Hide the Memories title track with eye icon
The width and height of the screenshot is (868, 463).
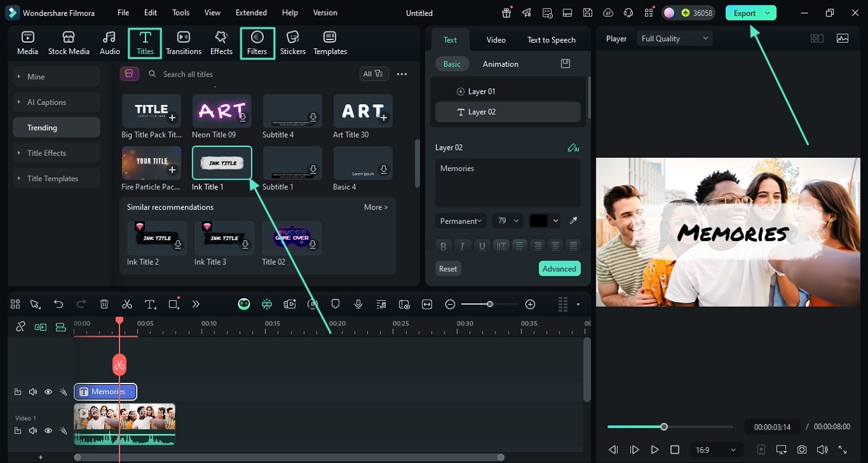(48, 392)
